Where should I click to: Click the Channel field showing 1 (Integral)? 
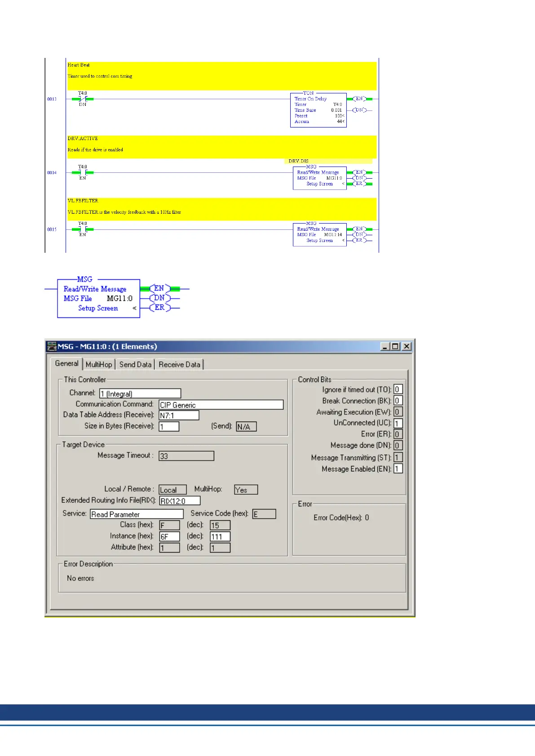coord(140,394)
